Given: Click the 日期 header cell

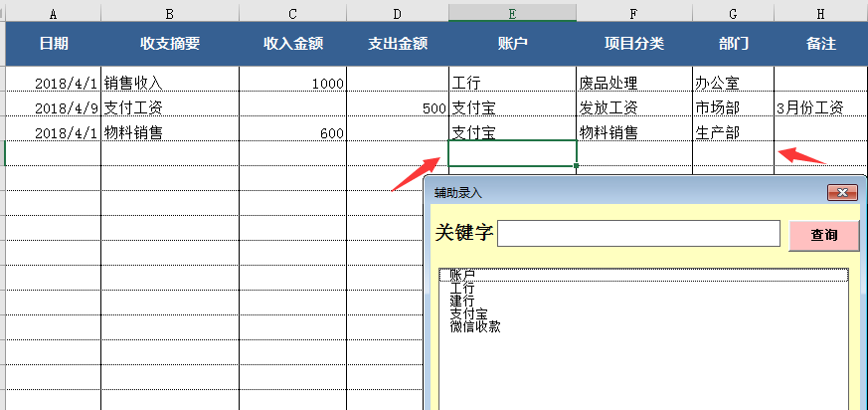Looking at the screenshot, I should [x=53, y=44].
